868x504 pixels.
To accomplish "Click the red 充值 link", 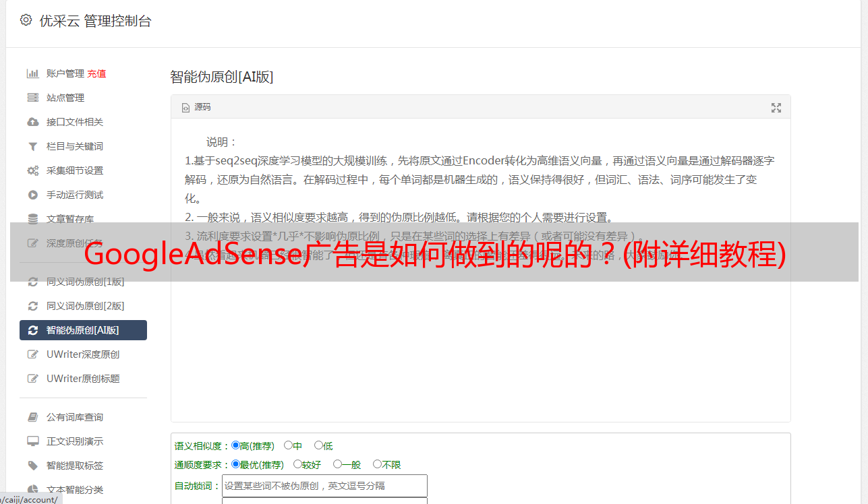I will tap(96, 73).
